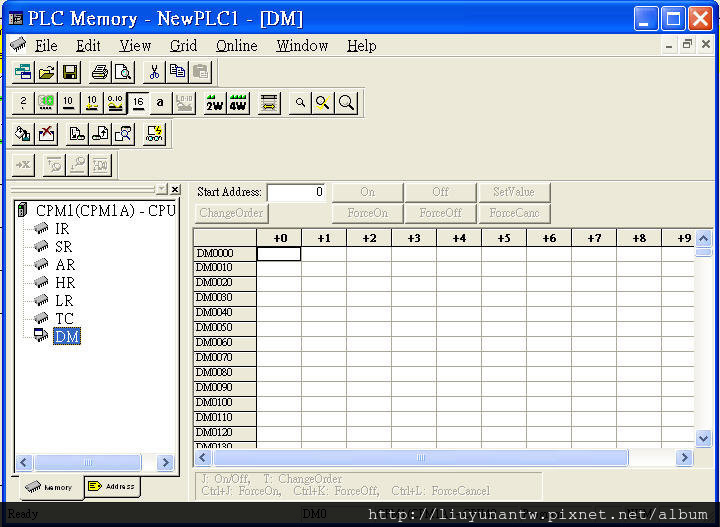Click the new window icon on toolbar
Screen dimensions: 720x527
coord(23,73)
